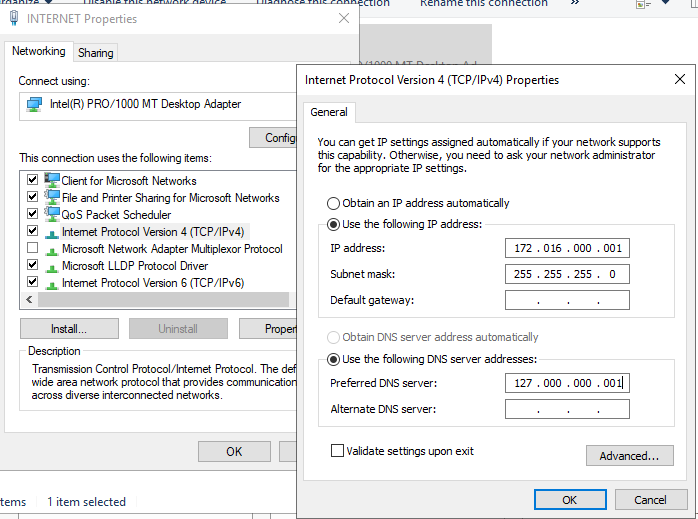Select Client for Microsoft Networks row text
Image resolution: width=698 pixels, height=519 pixels.
click(x=129, y=181)
